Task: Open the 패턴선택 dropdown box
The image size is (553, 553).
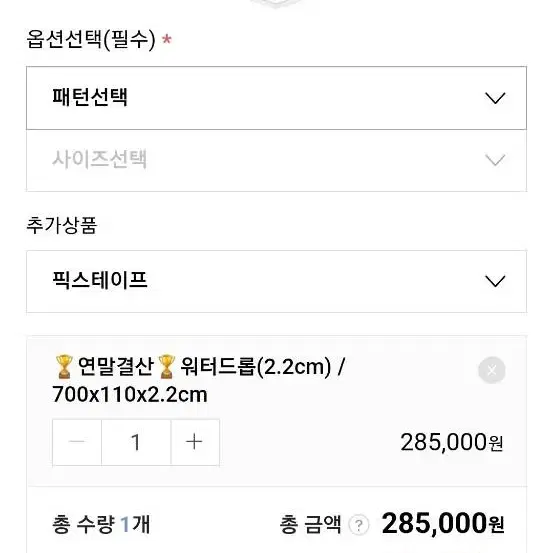Action: 276,98
